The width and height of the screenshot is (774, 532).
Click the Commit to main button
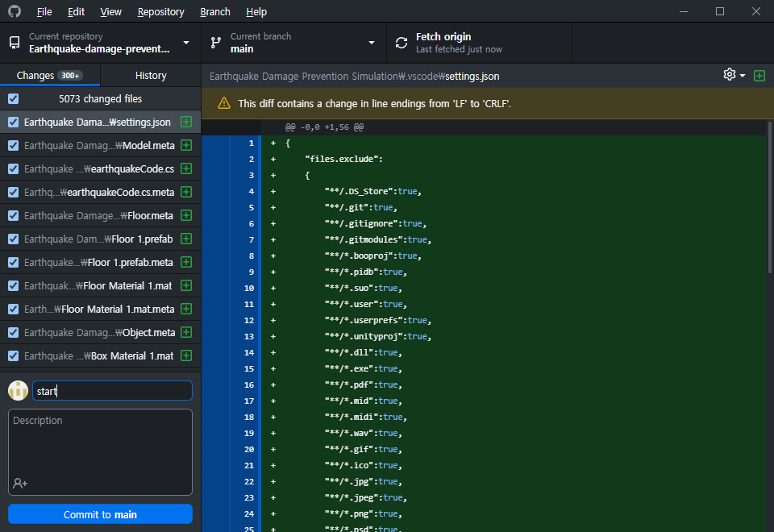100,513
